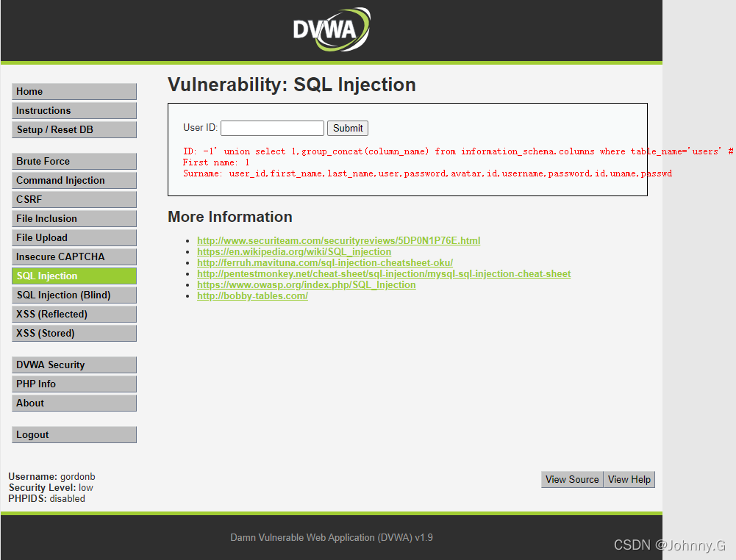The width and height of the screenshot is (736, 560).
Task: Open DVWA Security settings
Action: [74, 365]
